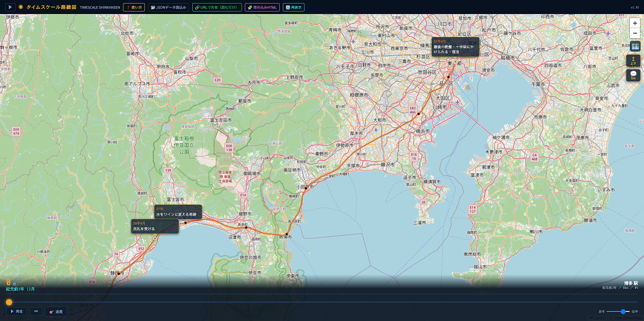
Task: Open the 最後の晩餐 event popup near Tokyo
Action: coord(455,47)
